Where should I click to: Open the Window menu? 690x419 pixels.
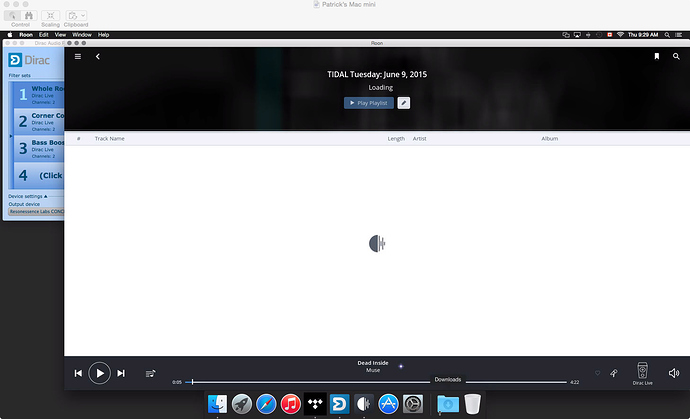pyautogui.click(x=82, y=35)
